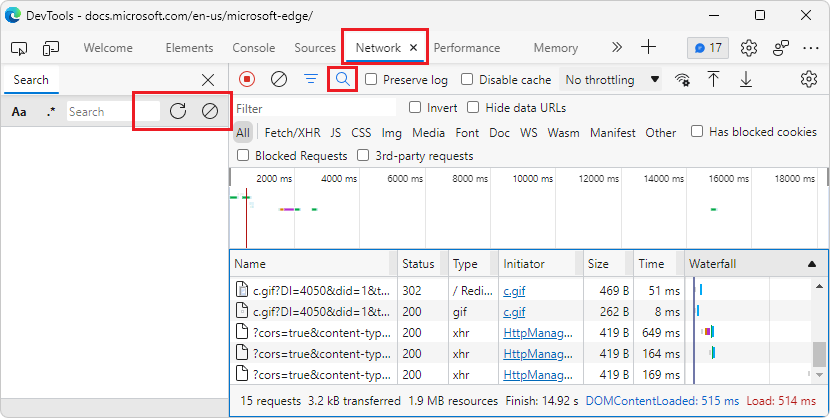Click the 17 issues counter
The height and width of the screenshot is (418, 830).
point(708,48)
